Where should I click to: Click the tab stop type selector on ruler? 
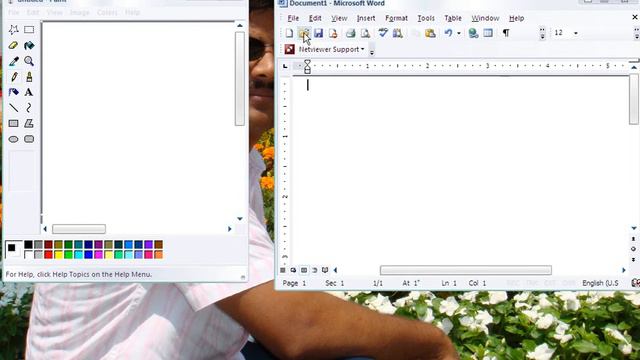click(285, 66)
